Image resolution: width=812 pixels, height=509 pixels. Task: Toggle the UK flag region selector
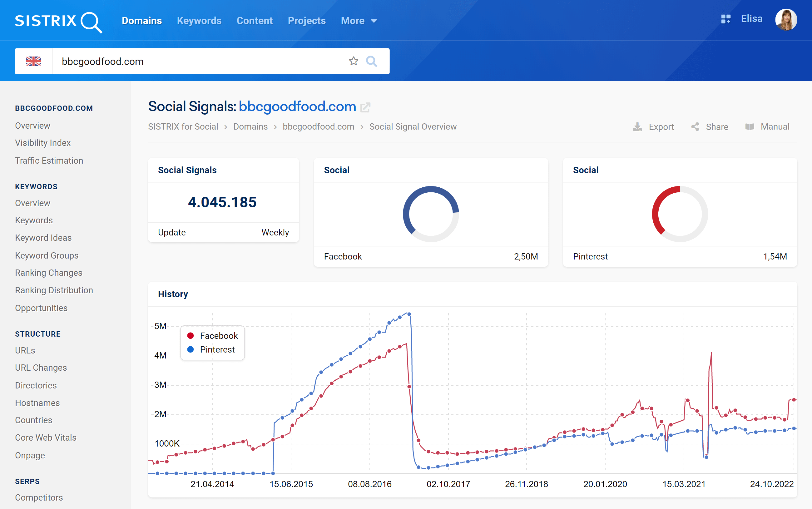(33, 61)
